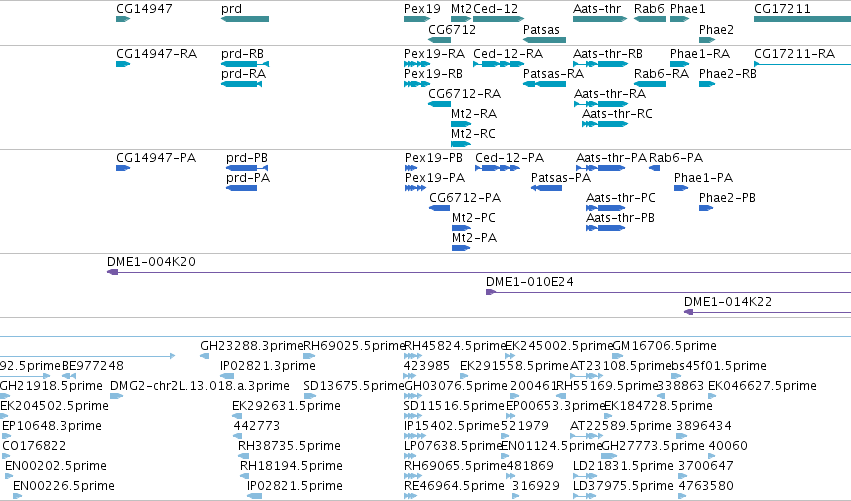The image size is (851, 501).
Task: Select the Pex19-PA protein label
Action: [x=435, y=177]
